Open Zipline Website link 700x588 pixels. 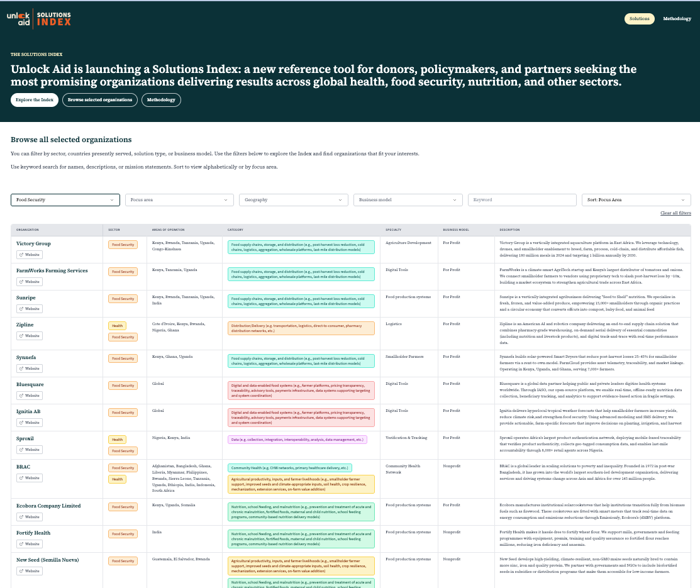click(30, 336)
